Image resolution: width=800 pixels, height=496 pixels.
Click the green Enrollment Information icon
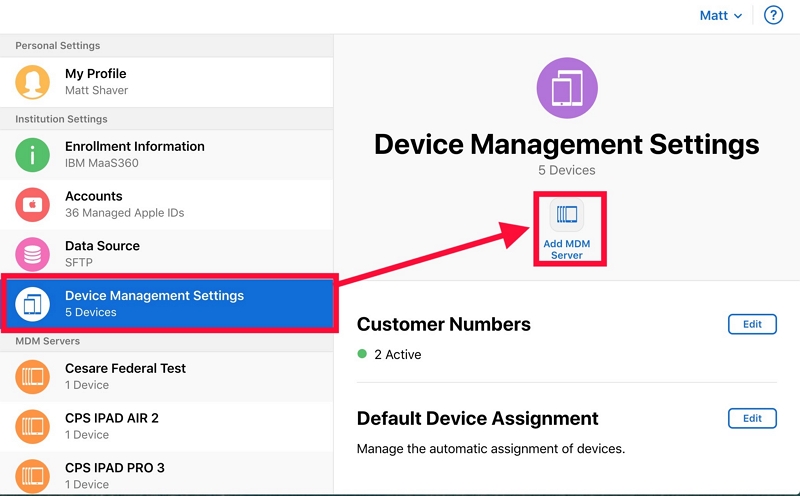coord(32,155)
